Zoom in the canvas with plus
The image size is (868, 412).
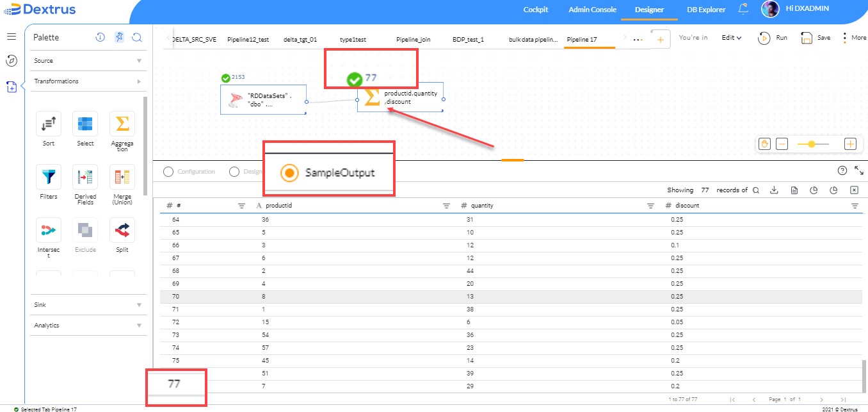pyautogui.click(x=850, y=144)
